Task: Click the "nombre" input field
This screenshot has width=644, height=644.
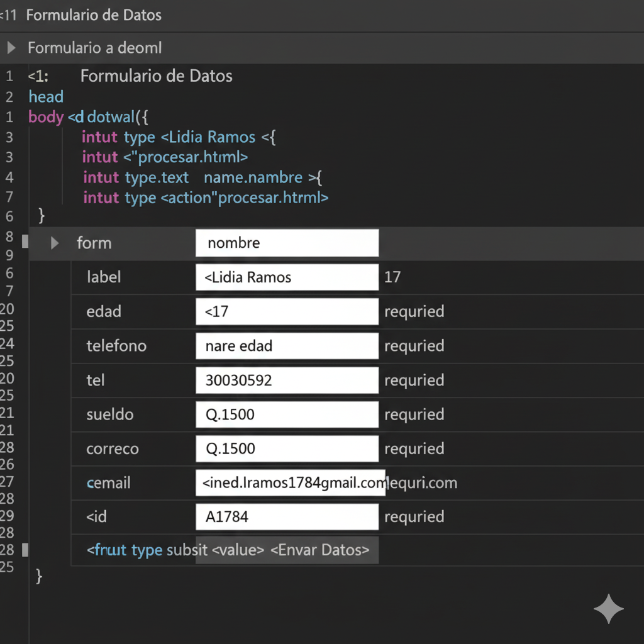Action: [287, 243]
